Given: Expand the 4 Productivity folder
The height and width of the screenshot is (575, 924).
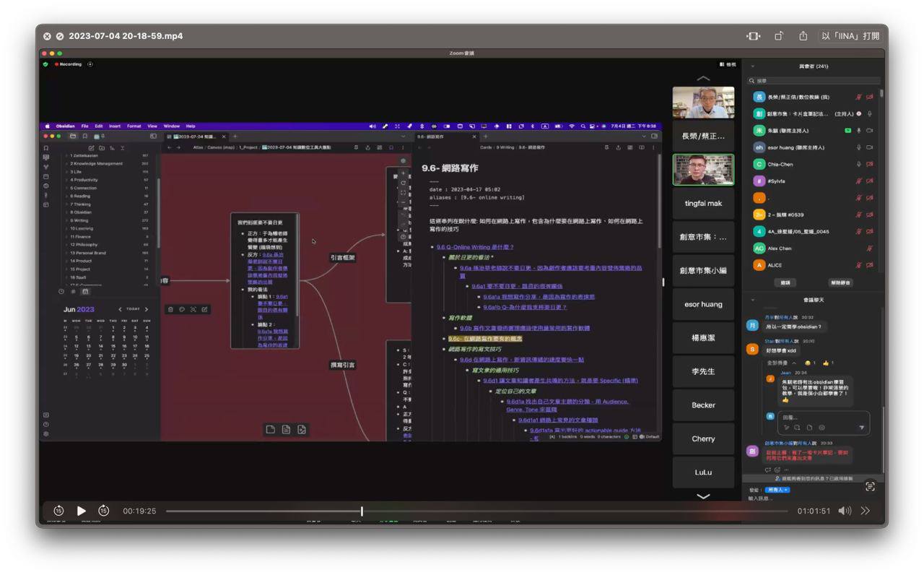Looking at the screenshot, I should pyautogui.click(x=106, y=180).
